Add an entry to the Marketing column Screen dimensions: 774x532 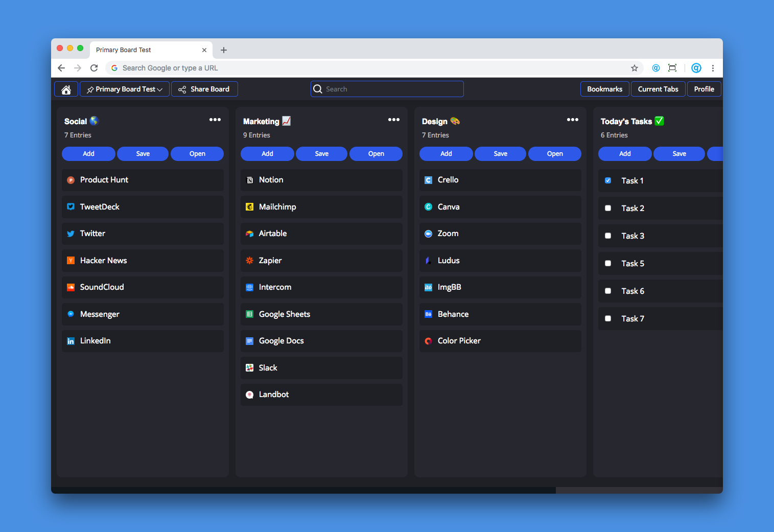coord(267,154)
